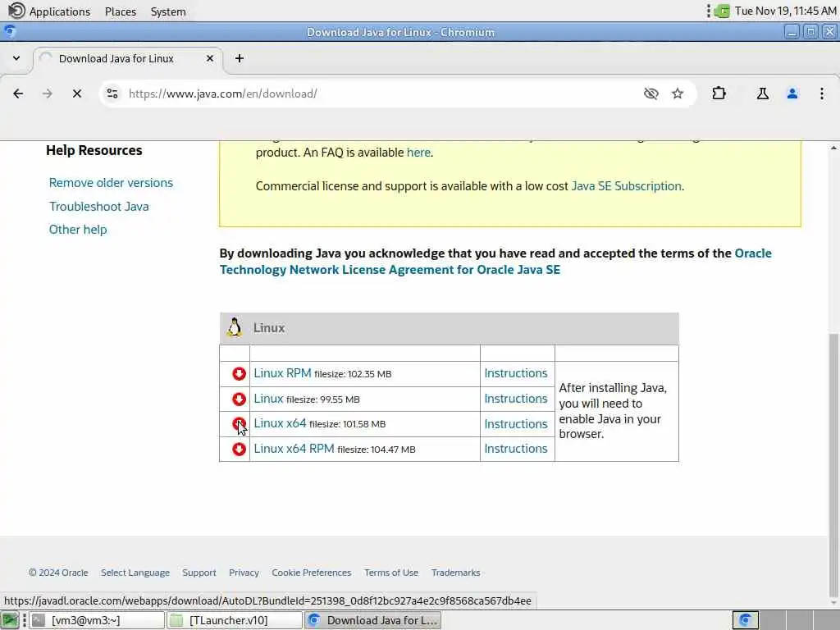Click the Help Resources heading
This screenshot has height=630, width=840.
tap(94, 151)
